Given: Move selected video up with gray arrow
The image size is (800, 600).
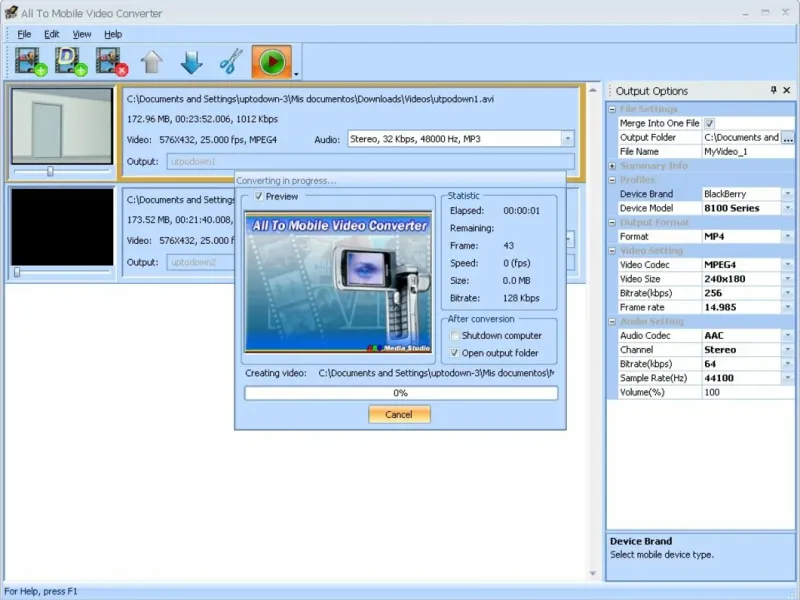Looking at the screenshot, I should tap(152, 62).
